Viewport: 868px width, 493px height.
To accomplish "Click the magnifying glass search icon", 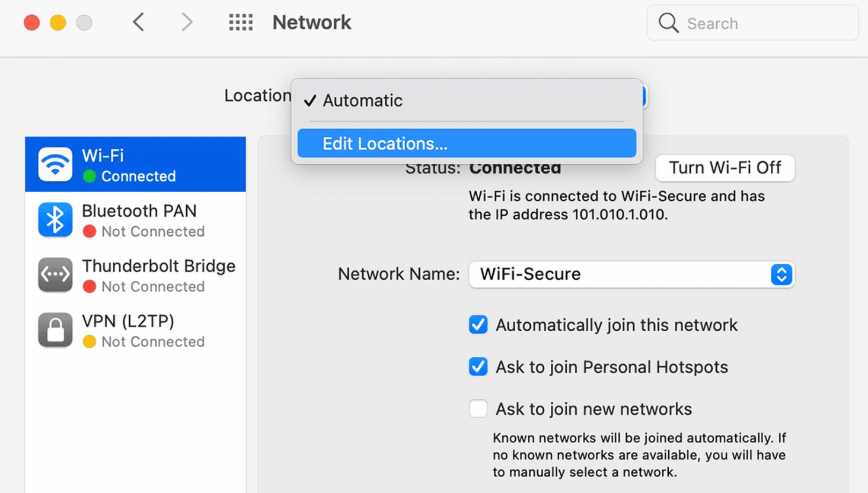I will tap(668, 23).
